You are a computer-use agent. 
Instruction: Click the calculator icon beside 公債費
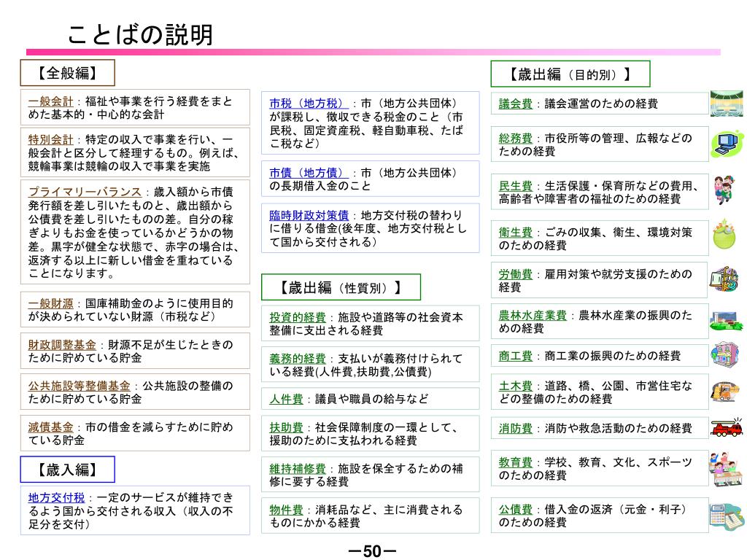727,517
